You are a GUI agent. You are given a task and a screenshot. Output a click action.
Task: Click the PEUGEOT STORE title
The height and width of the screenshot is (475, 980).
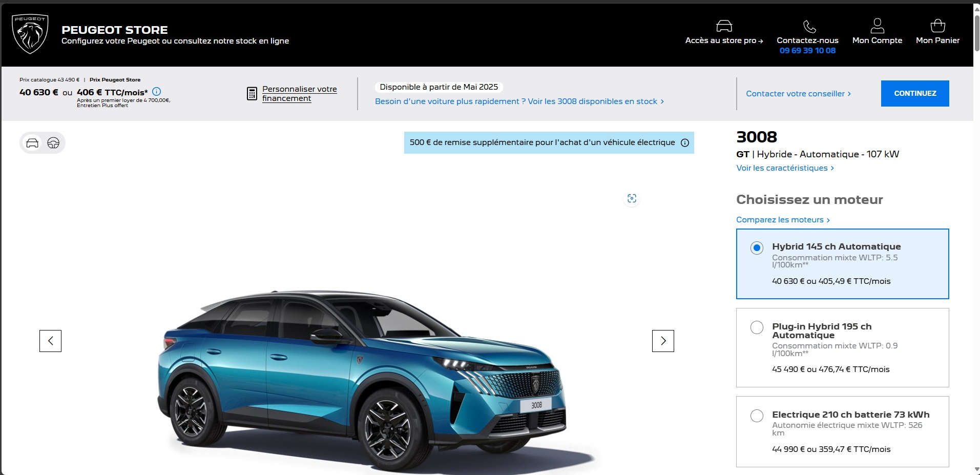(115, 30)
